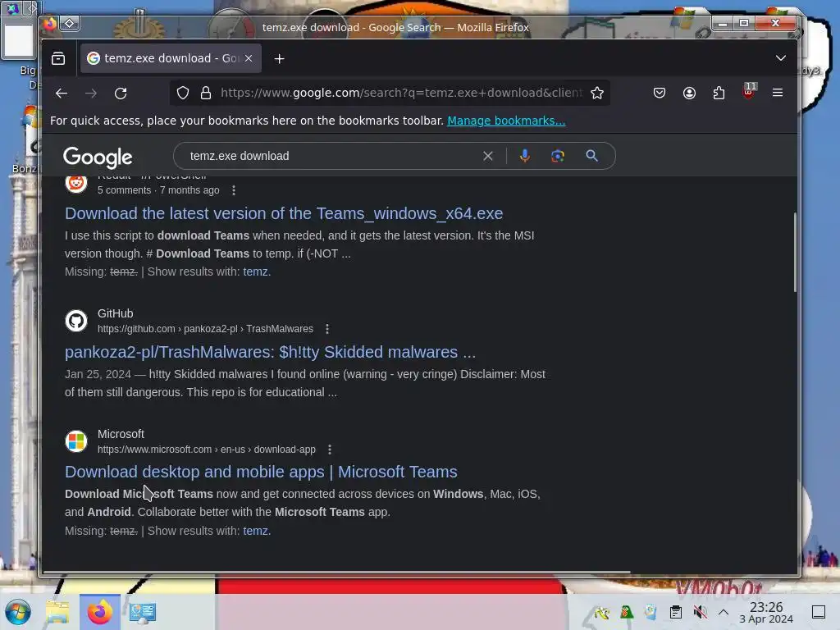Expand the list all tabs chevron
This screenshot has height=630, width=840.
(x=781, y=58)
